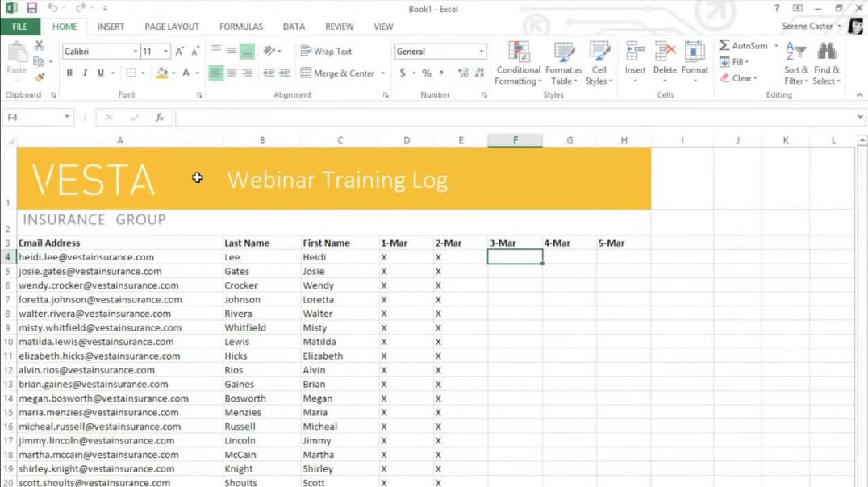The width and height of the screenshot is (868, 487).
Task: Apply Percent Style format
Action: (x=426, y=73)
